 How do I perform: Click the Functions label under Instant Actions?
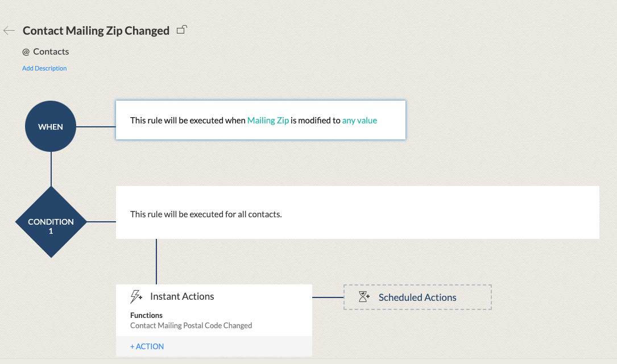[x=146, y=315]
